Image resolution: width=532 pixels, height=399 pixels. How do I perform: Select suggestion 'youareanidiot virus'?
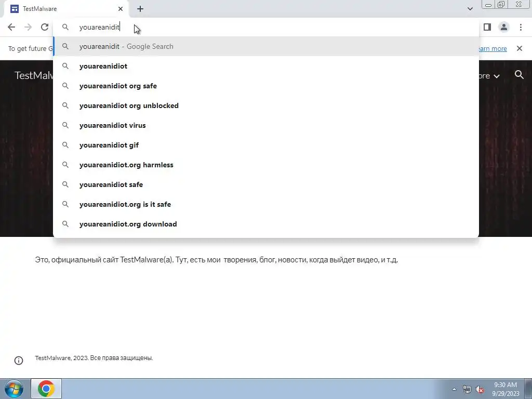(266, 125)
